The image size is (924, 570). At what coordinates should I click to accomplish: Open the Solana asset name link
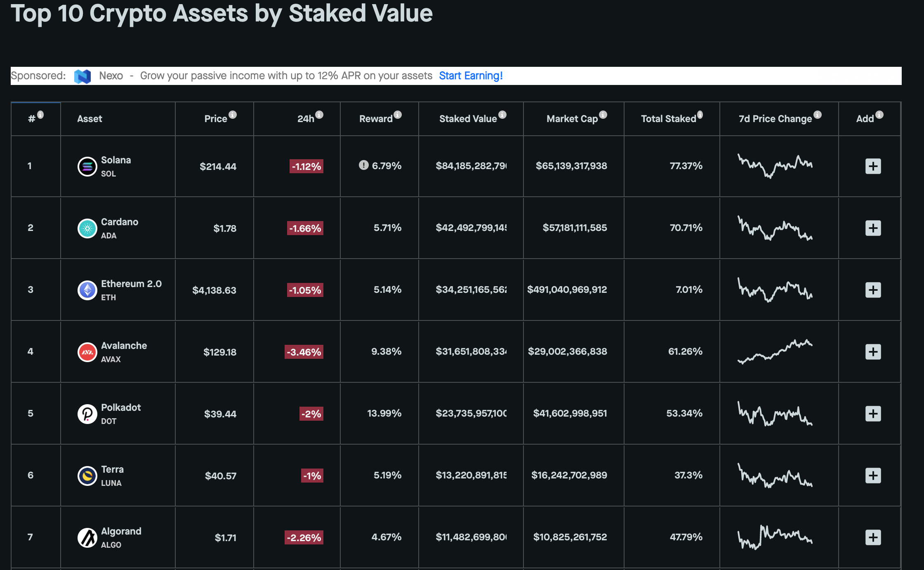(116, 160)
